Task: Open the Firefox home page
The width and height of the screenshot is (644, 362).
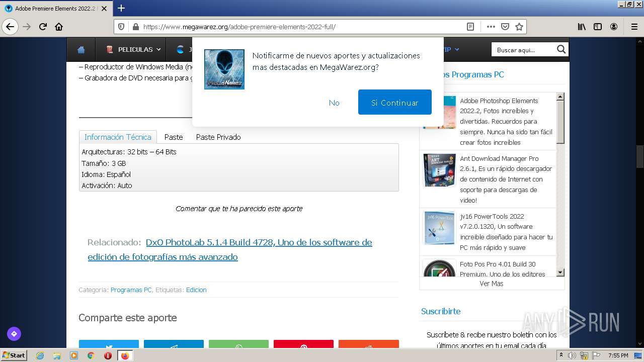Action: (x=59, y=27)
